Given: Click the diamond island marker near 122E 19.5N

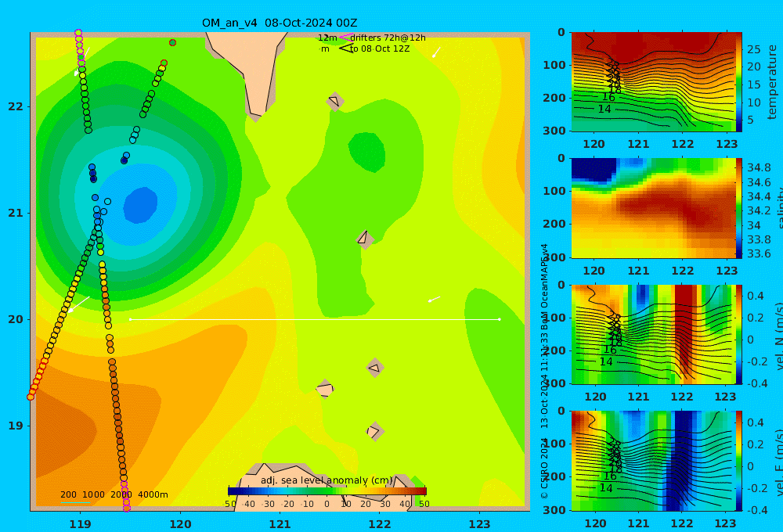Looking at the screenshot, I should [375, 368].
